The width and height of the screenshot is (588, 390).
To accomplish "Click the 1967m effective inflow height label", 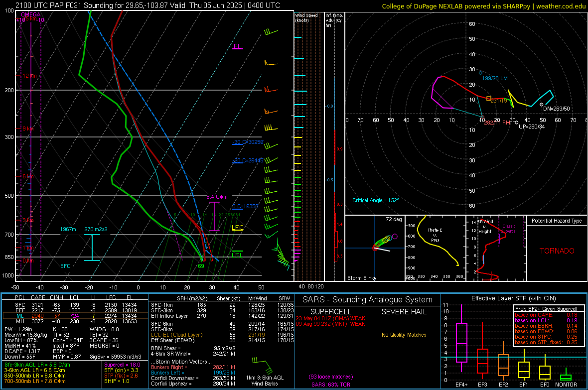I will click(68, 229).
